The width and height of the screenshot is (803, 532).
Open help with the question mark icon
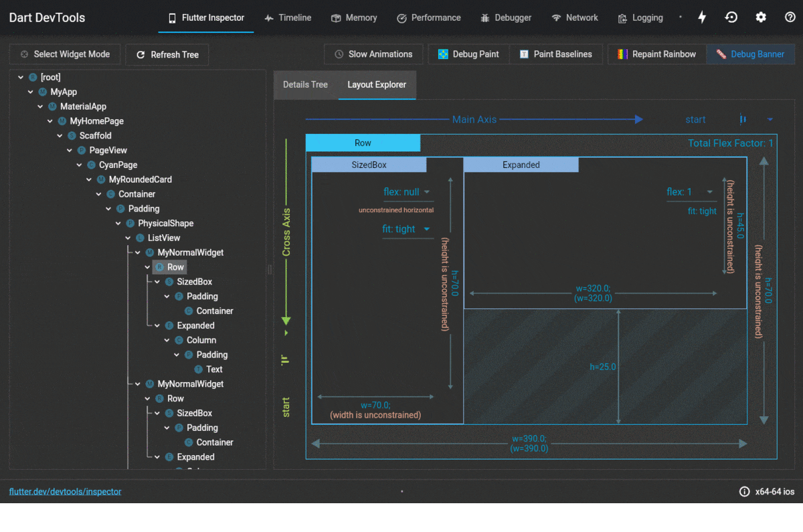(790, 17)
